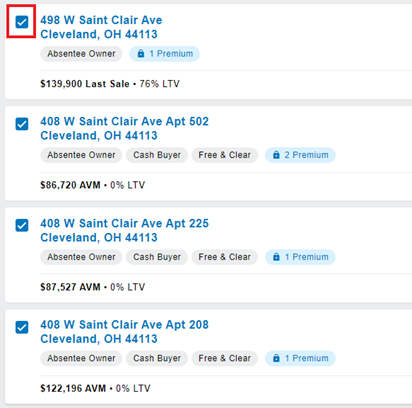Open 408 W Saint Clair Ave Apt 502
The height and width of the screenshot is (408, 412).
pyautogui.click(x=124, y=128)
